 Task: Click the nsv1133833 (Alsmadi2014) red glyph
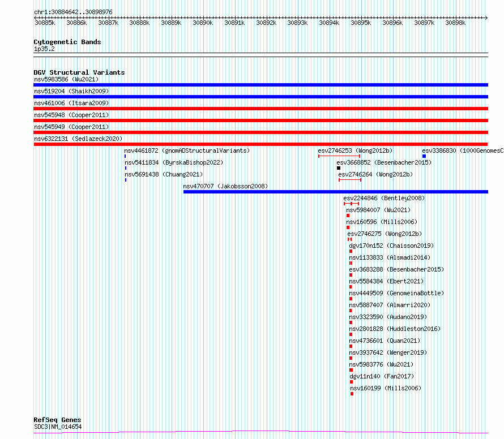[x=351, y=263]
